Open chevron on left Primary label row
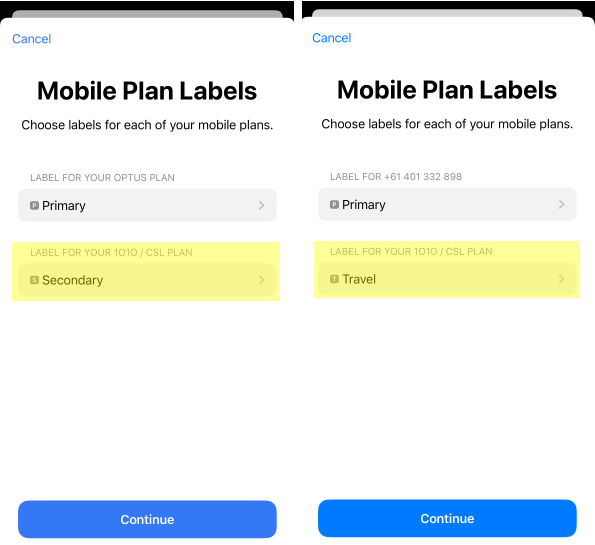The image size is (595, 545). tap(261, 205)
